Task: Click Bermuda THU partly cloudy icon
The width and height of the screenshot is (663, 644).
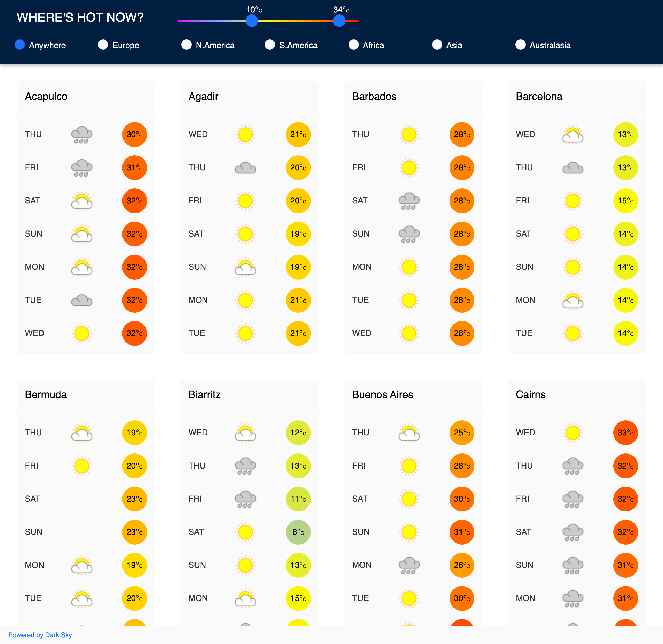Action: coord(82,433)
